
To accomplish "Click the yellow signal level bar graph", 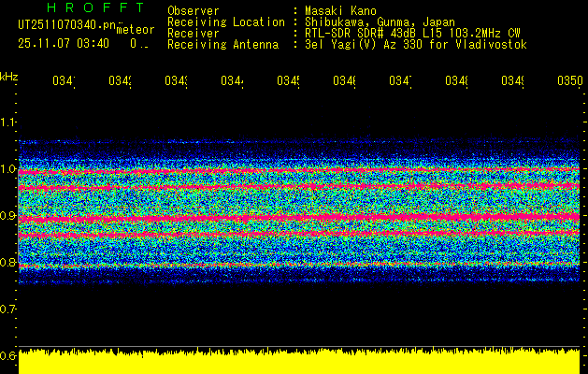I will click(299, 361).
